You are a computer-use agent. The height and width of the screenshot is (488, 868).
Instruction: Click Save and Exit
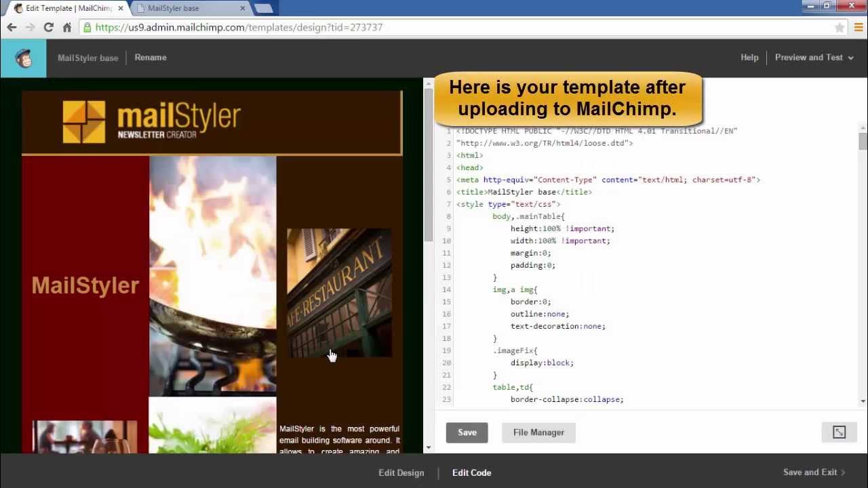(x=814, y=472)
